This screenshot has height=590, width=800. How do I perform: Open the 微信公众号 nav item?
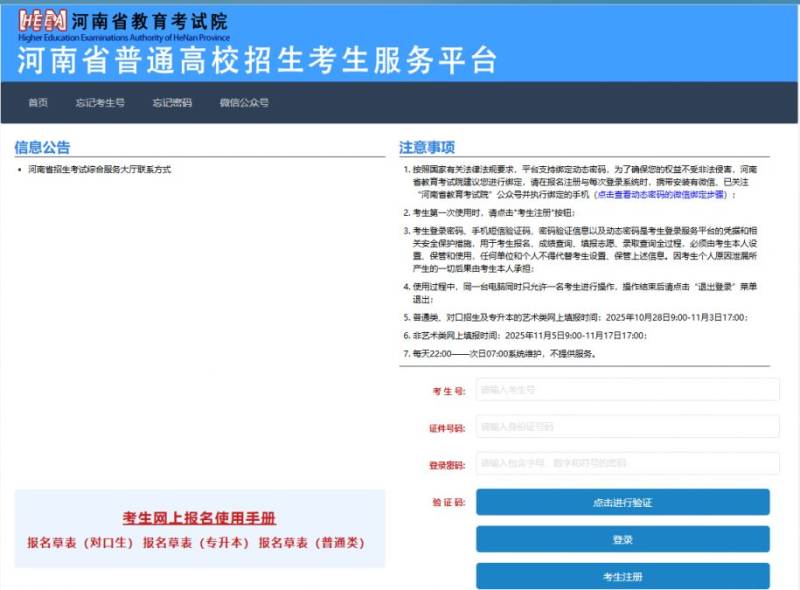244,103
